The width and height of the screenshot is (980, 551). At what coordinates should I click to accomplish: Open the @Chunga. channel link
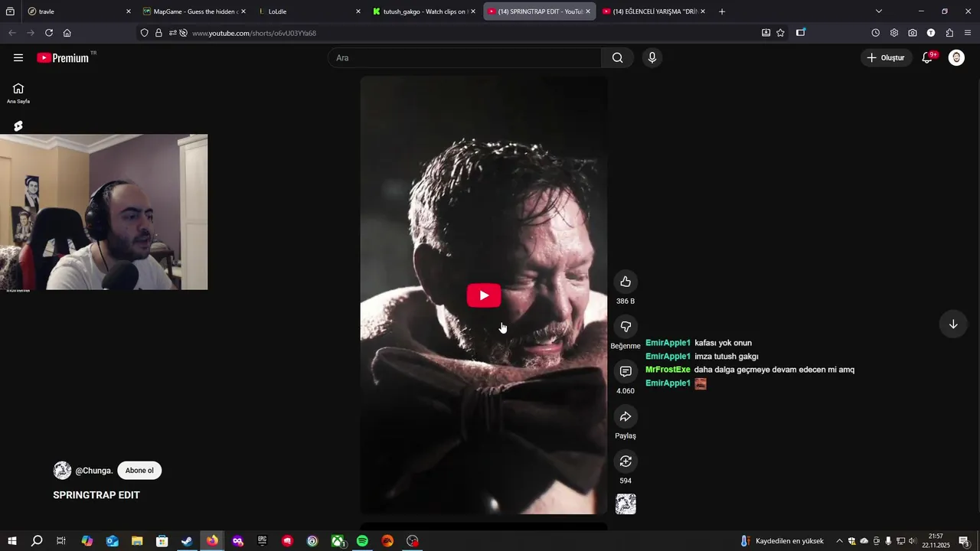pyautogui.click(x=94, y=471)
